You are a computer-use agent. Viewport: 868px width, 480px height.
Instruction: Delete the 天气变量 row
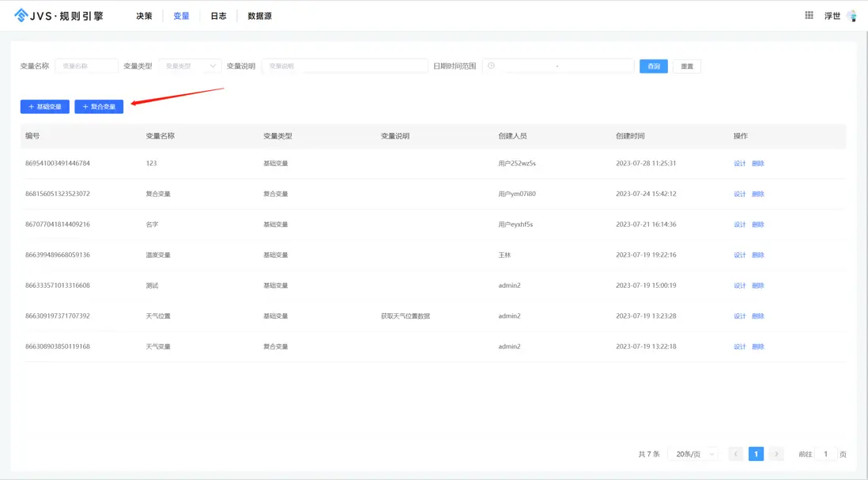pyautogui.click(x=758, y=346)
